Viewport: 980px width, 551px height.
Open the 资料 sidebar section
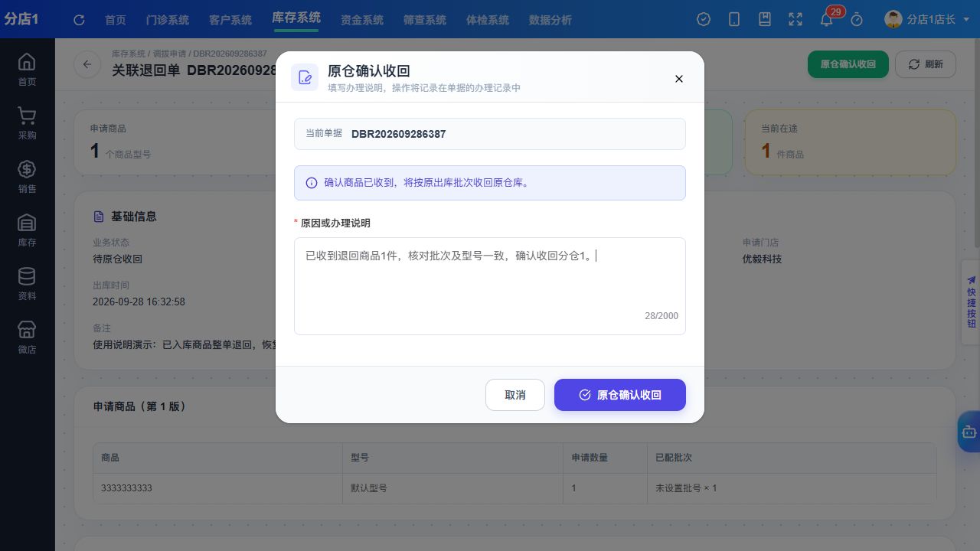pyautogui.click(x=27, y=284)
